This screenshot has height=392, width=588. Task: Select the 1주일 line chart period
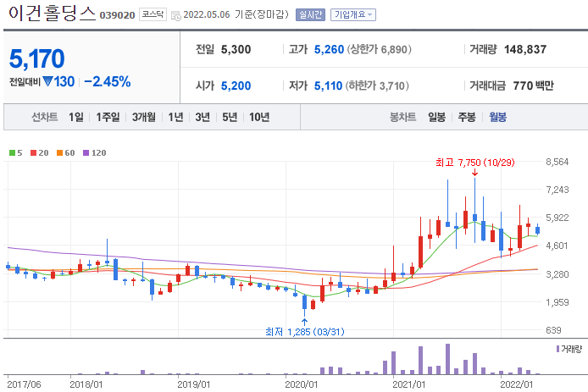click(108, 118)
